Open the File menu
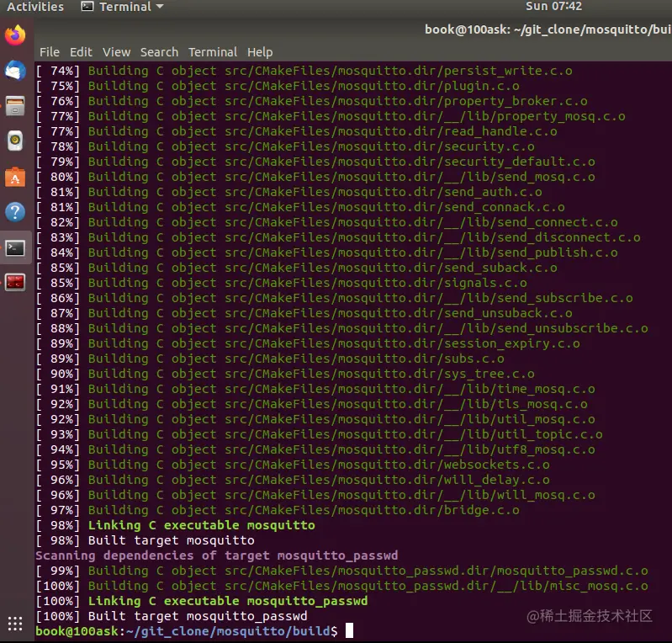The image size is (672, 643). 50,52
